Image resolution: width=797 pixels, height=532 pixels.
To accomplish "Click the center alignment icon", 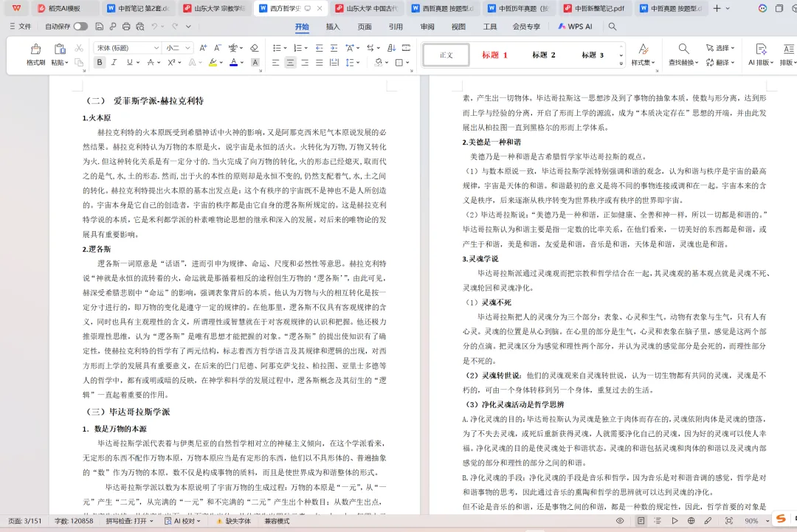I will (x=289, y=61).
